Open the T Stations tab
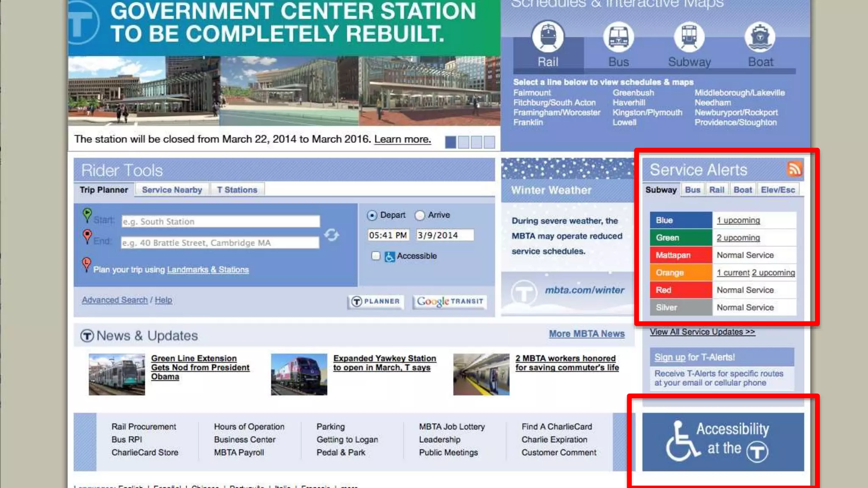The image size is (868, 488). pos(237,190)
